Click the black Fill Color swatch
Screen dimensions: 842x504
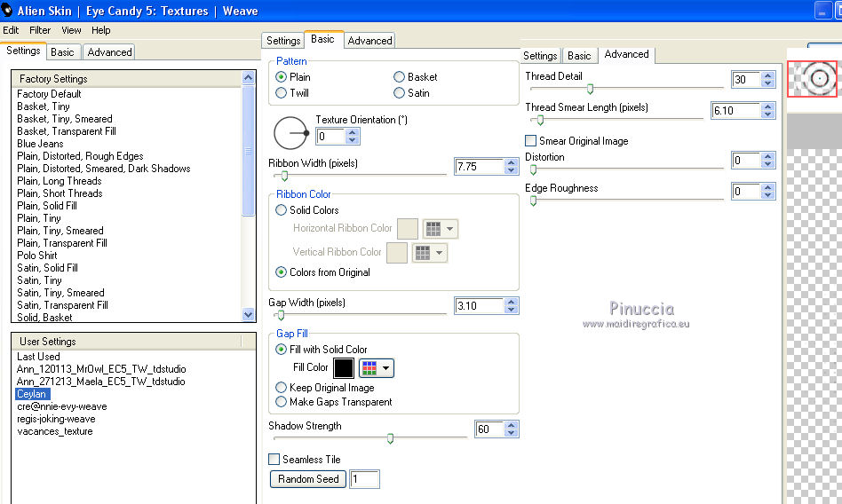tap(343, 367)
